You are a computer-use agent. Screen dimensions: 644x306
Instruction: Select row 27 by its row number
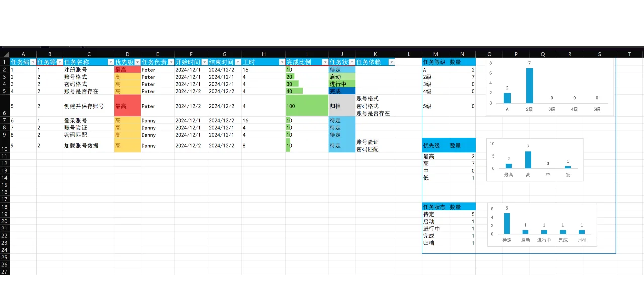(5, 272)
